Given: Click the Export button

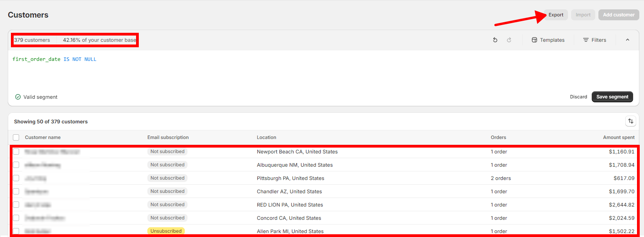Looking at the screenshot, I should [x=556, y=15].
